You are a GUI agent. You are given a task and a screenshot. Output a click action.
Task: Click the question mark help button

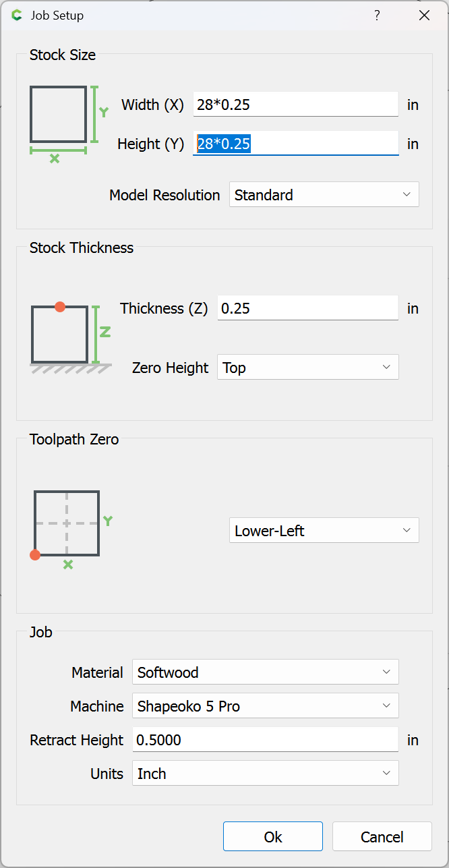[x=377, y=15]
